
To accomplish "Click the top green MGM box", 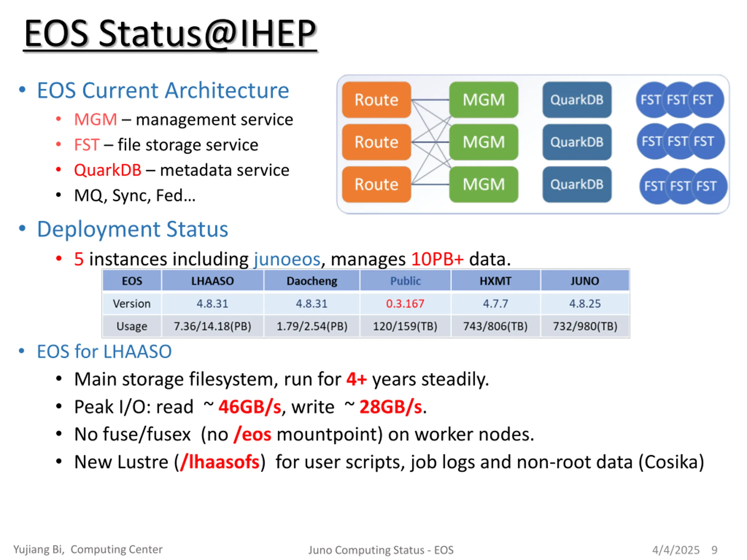I will 484,100.
